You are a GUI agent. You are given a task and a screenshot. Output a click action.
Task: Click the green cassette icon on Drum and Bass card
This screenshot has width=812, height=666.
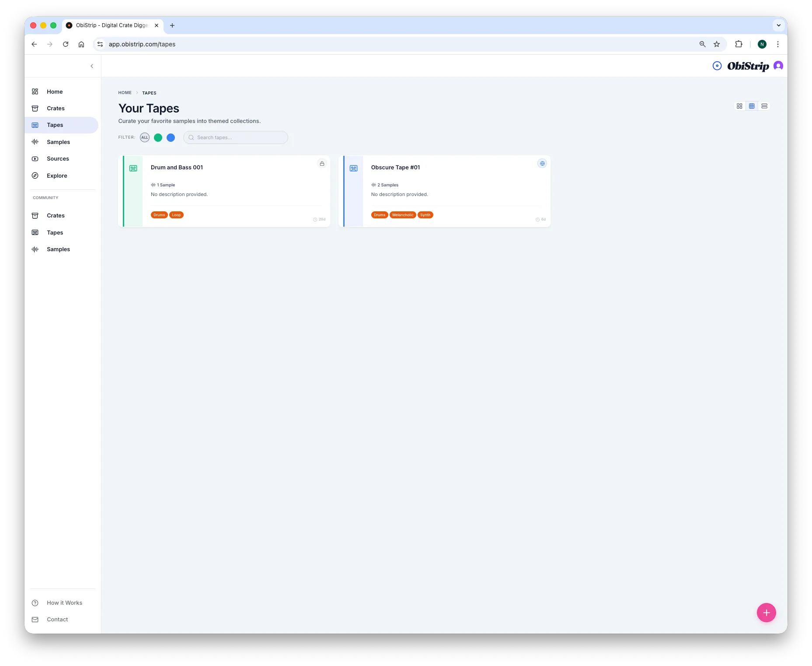click(x=133, y=168)
